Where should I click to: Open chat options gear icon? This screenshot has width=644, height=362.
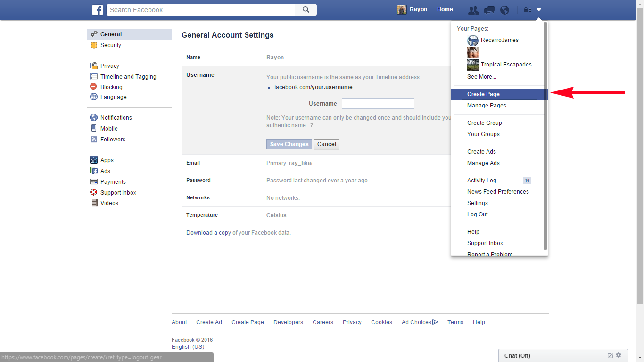(x=619, y=355)
